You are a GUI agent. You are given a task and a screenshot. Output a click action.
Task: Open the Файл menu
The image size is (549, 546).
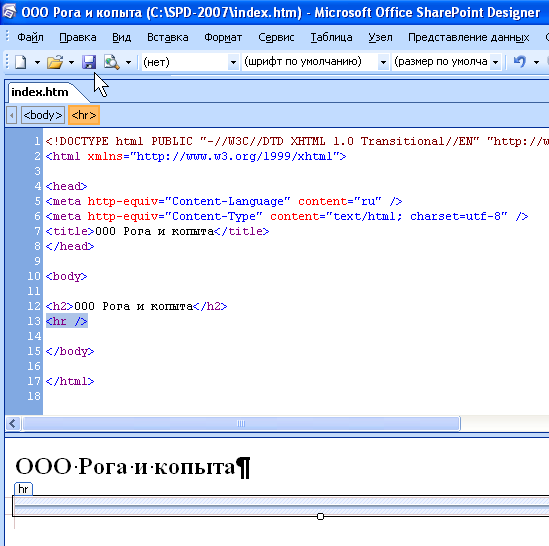coord(30,37)
